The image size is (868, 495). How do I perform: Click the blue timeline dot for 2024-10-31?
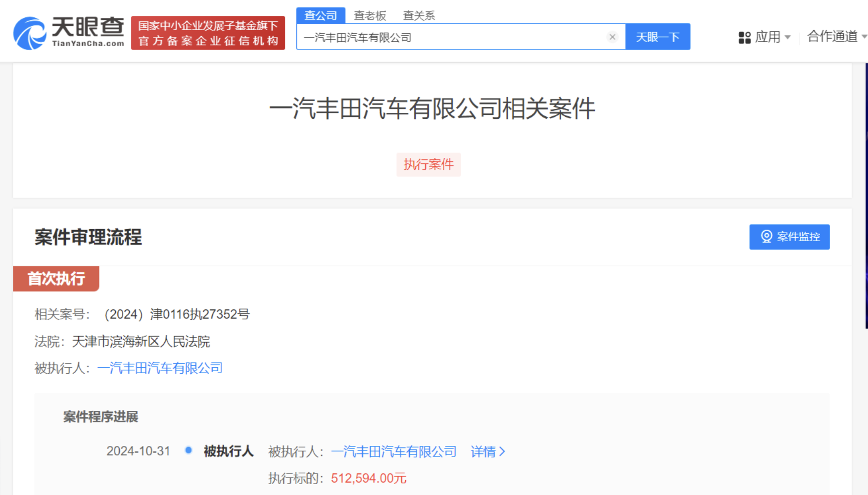[x=189, y=450]
